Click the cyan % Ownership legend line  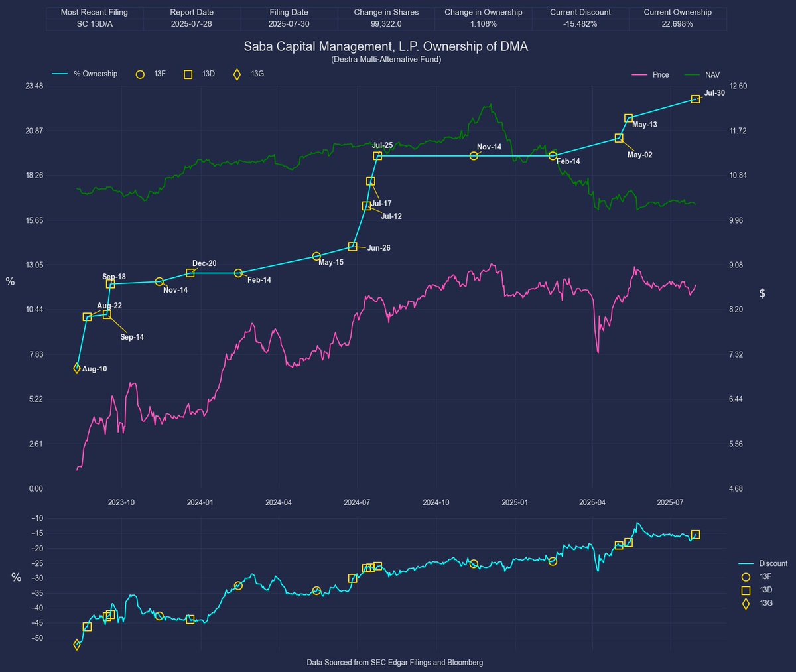pyautogui.click(x=60, y=74)
